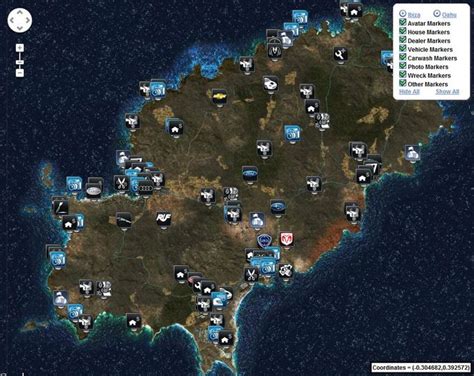Switch to the Ibiza map
The height and width of the screenshot is (376, 474).
[x=414, y=15]
